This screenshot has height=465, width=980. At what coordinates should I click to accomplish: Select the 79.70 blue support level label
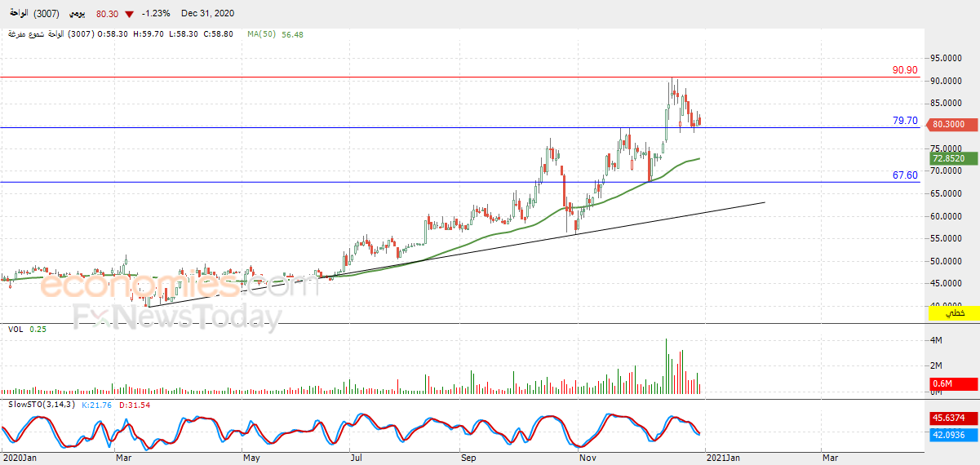coord(905,121)
